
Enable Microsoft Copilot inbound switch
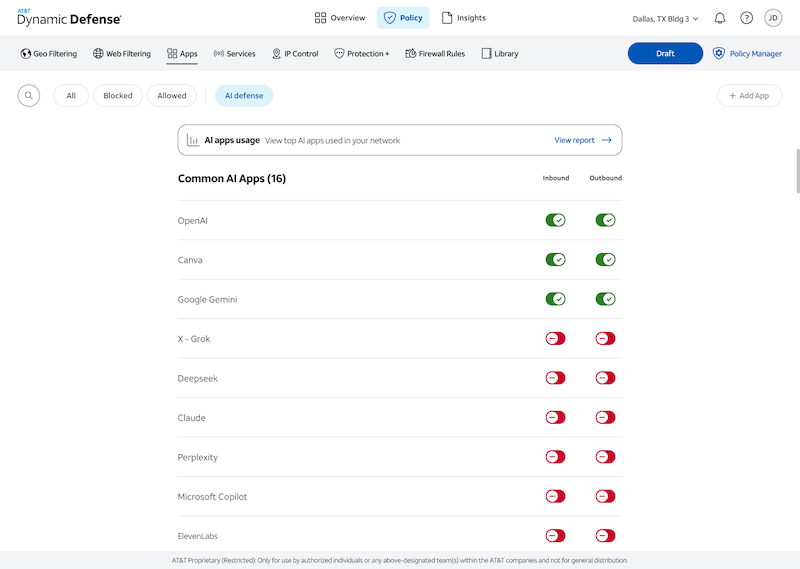pyautogui.click(x=556, y=496)
